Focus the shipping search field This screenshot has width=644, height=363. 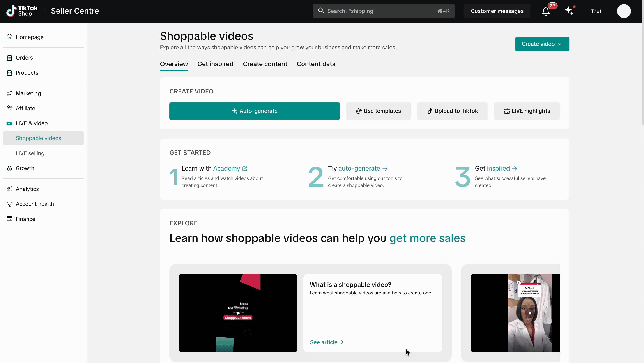pos(384,11)
